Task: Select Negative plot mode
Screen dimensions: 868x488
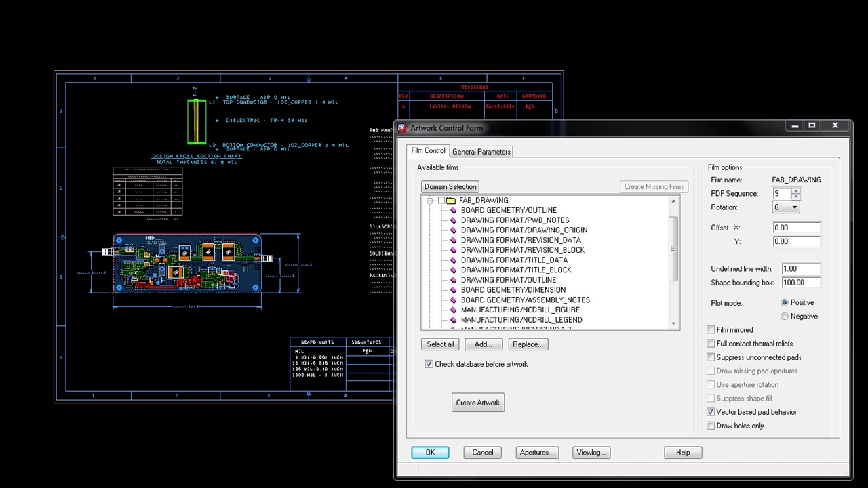Action: tap(785, 317)
